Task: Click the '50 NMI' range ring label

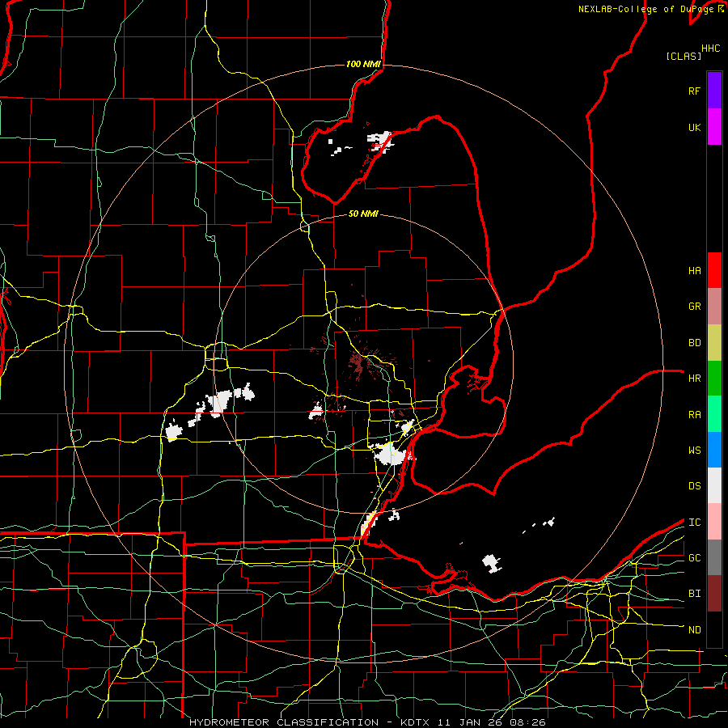Action: tap(363, 214)
